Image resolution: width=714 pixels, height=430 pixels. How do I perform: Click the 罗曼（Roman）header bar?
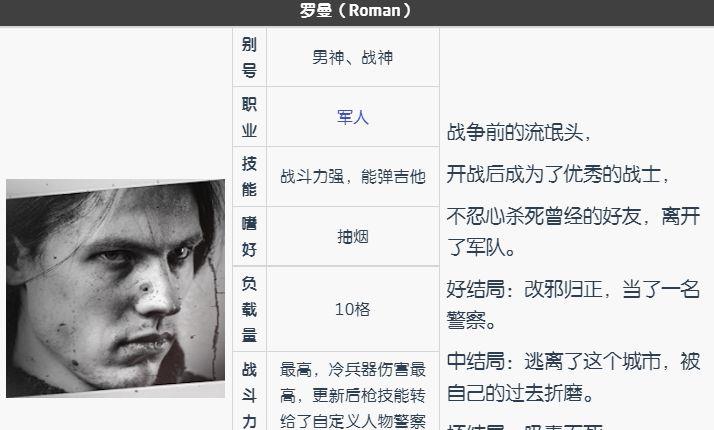(x=357, y=11)
